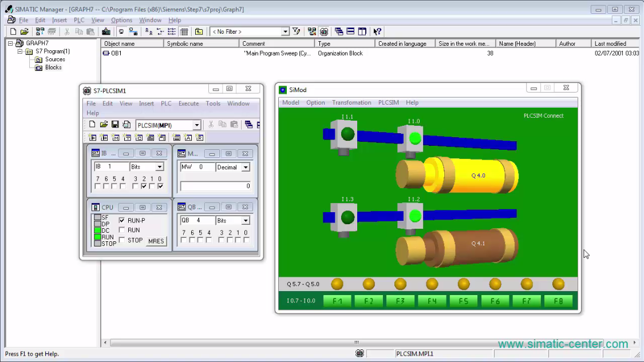The width and height of the screenshot is (644, 362).
Task: Open the Tools menu in S7-PLCSIM
Action: tap(213, 104)
